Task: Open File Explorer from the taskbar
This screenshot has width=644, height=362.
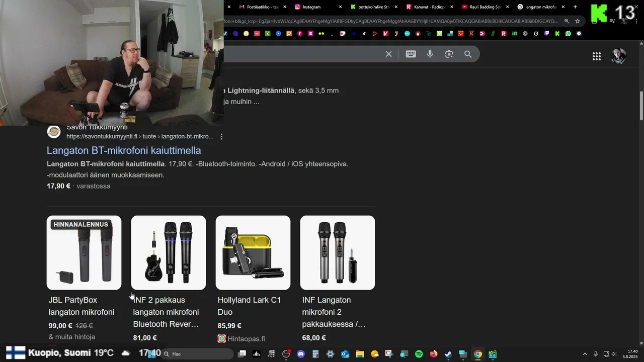Action: pos(360,354)
